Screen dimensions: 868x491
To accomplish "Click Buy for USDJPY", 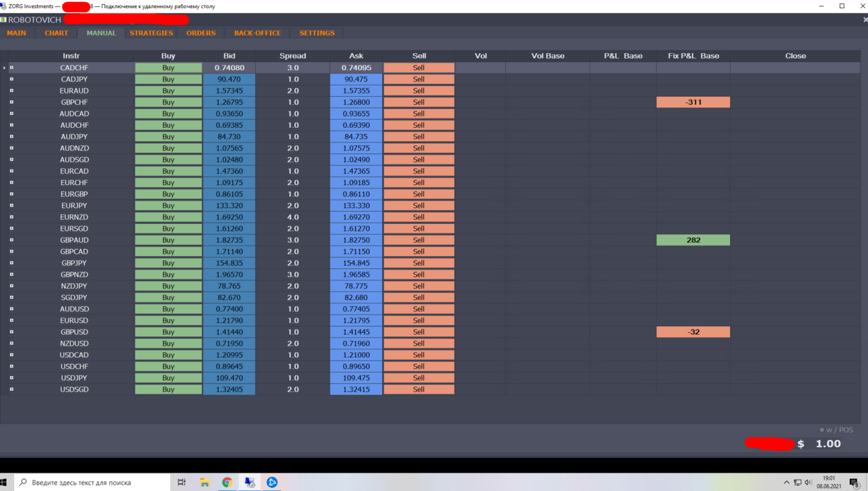I will [x=168, y=378].
